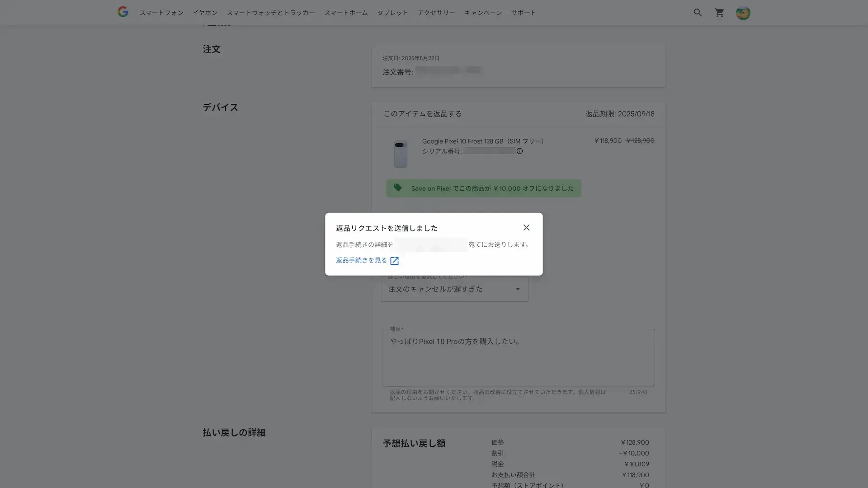Close the 返品リクエストを送信しました dialog

click(x=526, y=227)
